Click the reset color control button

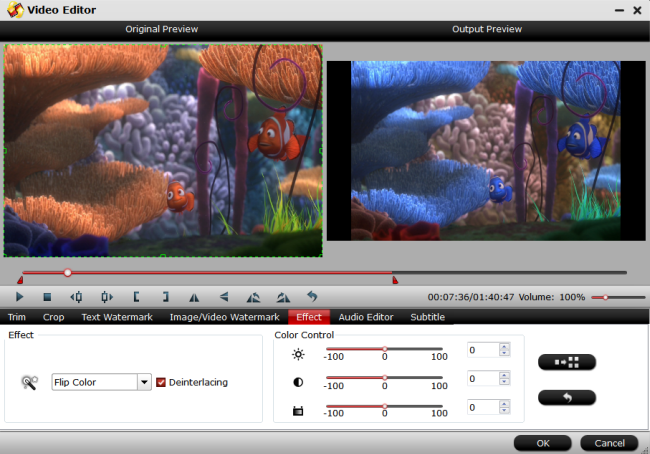(567, 398)
